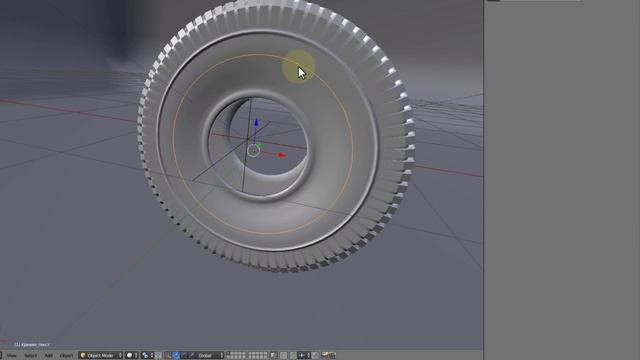The width and height of the screenshot is (640, 360).
Task: Open the snap element type selector
Action: click(x=304, y=356)
